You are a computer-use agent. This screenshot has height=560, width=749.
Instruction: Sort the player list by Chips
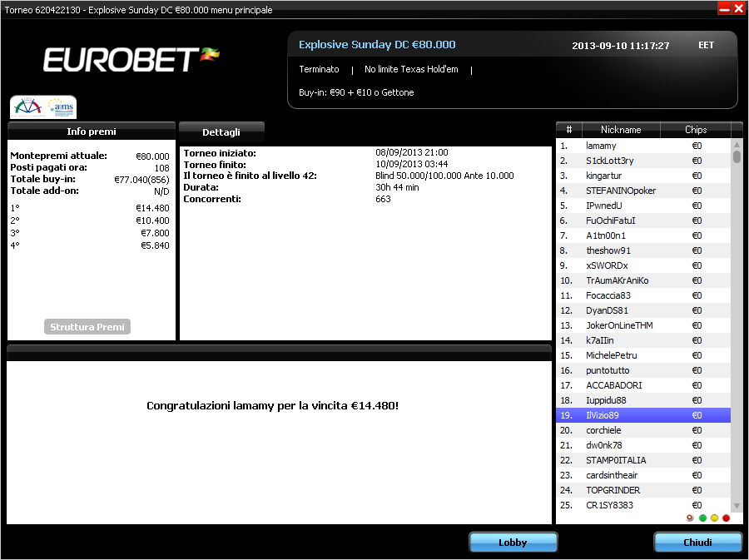pyautogui.click(x=696, y=129)
